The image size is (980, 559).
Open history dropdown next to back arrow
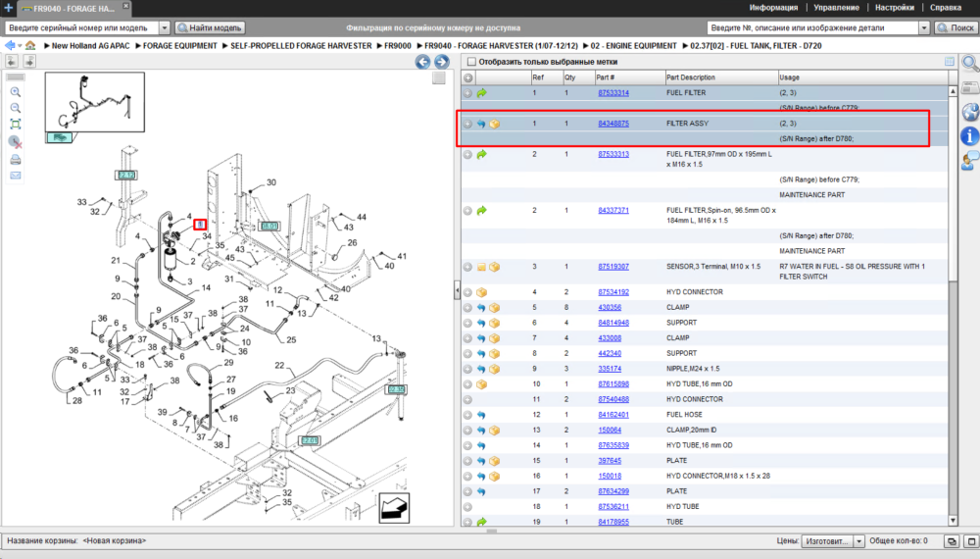[20, 46]
